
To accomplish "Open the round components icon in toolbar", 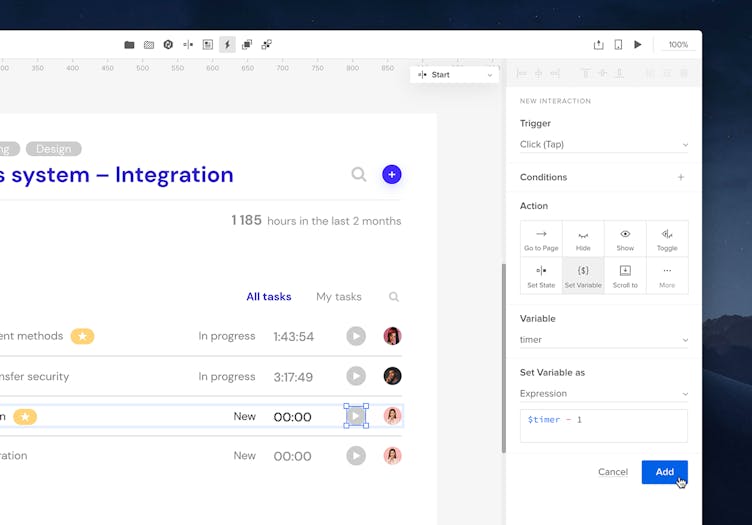I will coord(168,45).
